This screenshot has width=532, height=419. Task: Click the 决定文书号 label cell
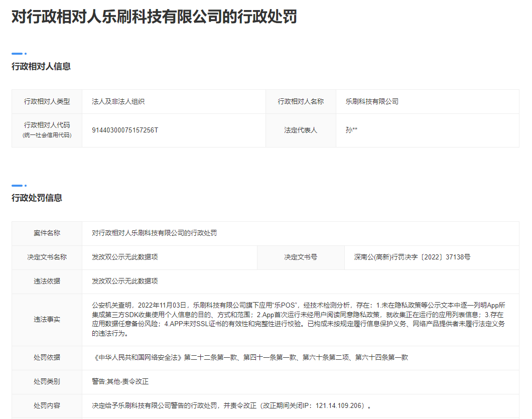tap(301, 257)
